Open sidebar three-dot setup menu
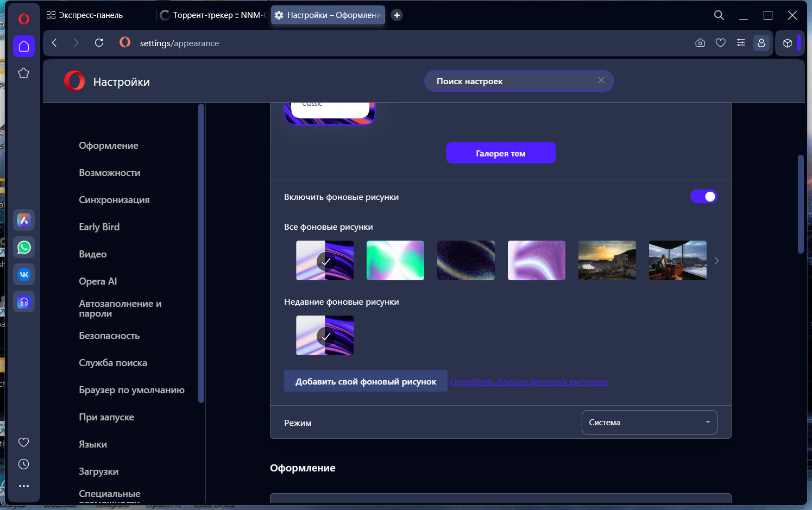 coord(24,486)
